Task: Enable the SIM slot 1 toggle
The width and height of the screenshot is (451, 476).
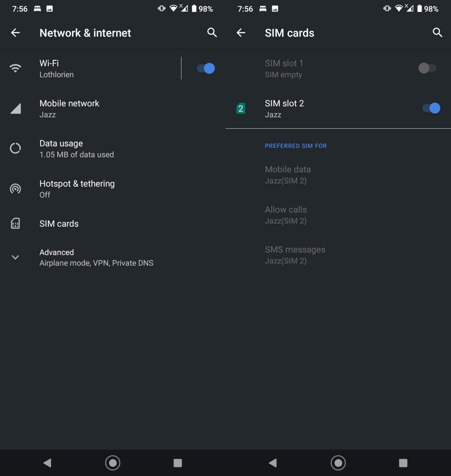Action: point(427,68)
